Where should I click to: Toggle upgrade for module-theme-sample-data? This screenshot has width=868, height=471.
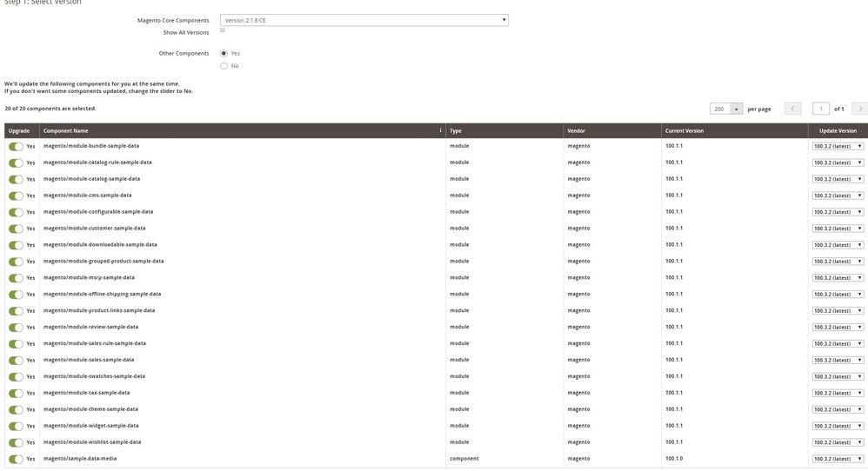click(x=16, y=409)
